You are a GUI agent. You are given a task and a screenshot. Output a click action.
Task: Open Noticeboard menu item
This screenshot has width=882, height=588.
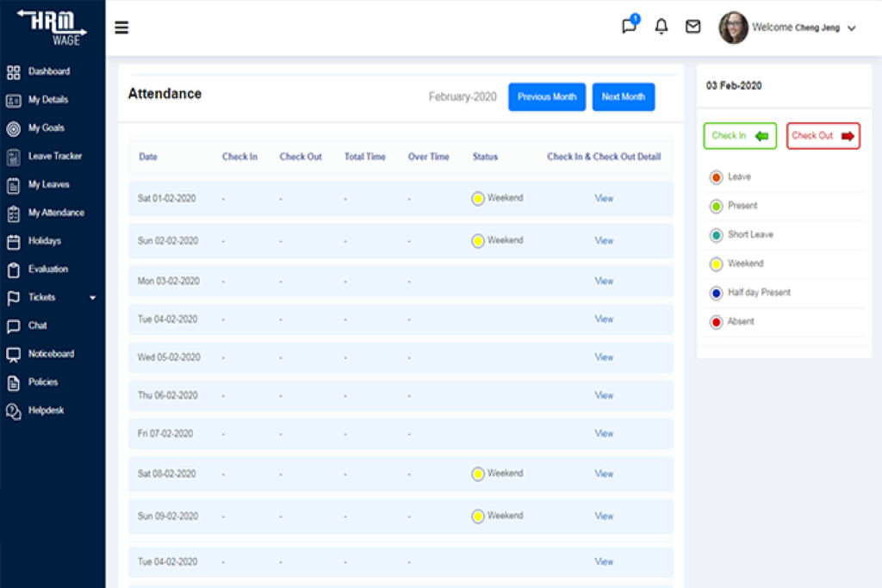[51, 354]
